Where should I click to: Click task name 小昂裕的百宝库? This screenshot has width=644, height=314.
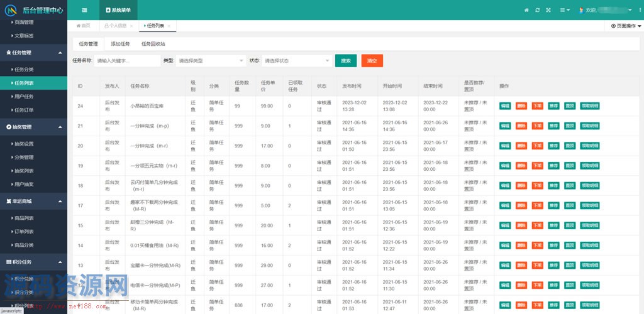[x=147, y=106]
